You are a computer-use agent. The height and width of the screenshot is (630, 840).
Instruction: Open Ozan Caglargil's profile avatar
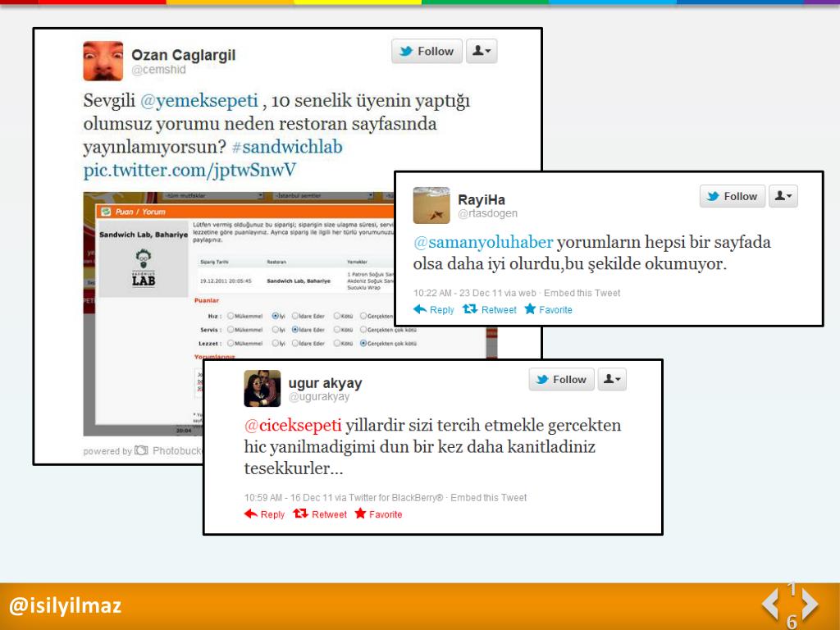click(x=103, y=61)
